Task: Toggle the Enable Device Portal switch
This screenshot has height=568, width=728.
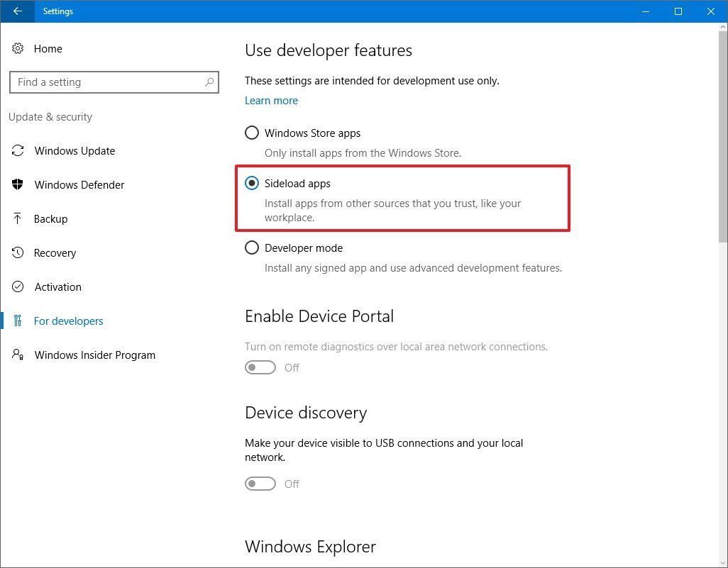Action: click(260, 367)
